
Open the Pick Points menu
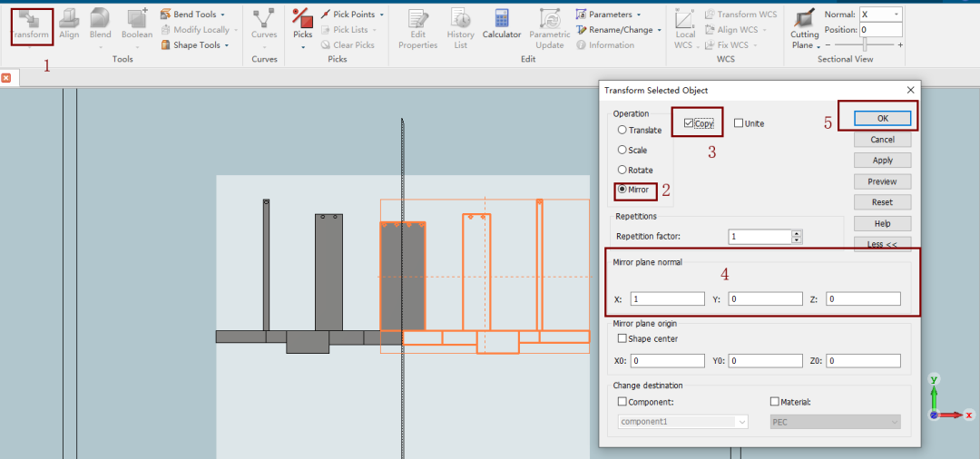point(353,15)
